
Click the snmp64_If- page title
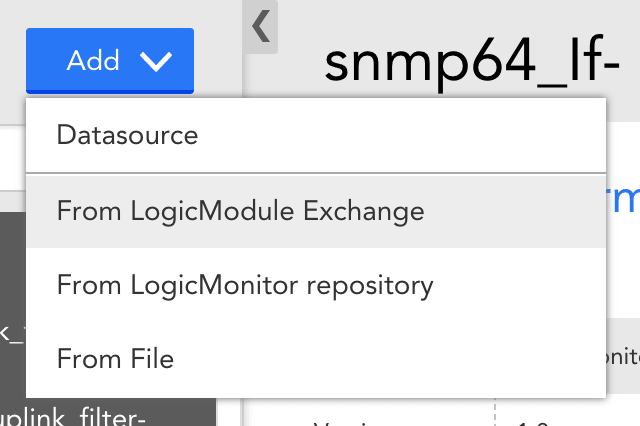click(x=472, y=64)
